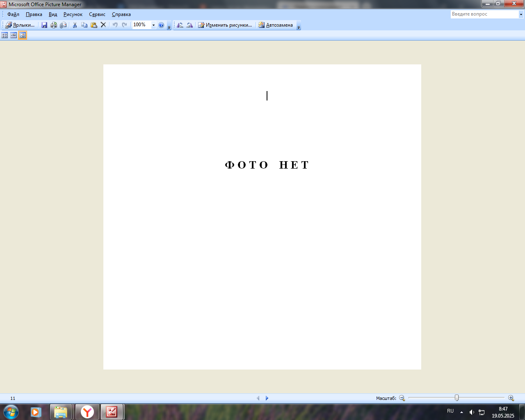Viewport: 525px width, 420px height.
Task: Expand the formatting toolbar options arrow
Action: [299, 25]
